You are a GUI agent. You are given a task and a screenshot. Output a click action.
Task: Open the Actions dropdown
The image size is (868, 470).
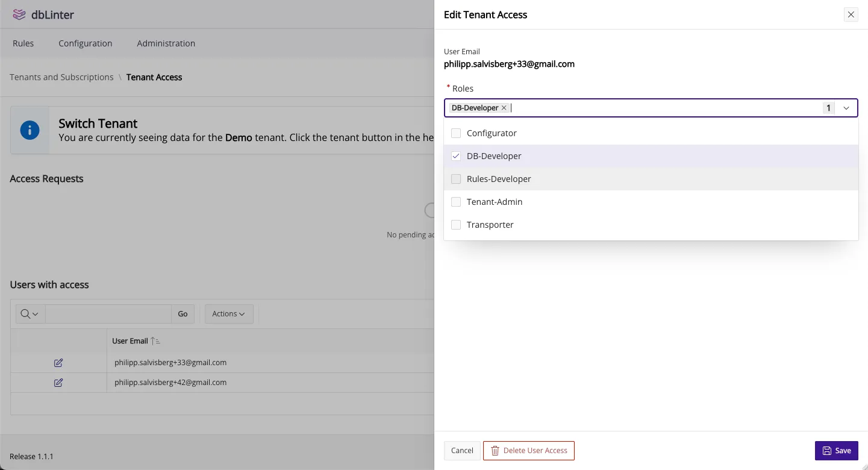click(229, 313)
